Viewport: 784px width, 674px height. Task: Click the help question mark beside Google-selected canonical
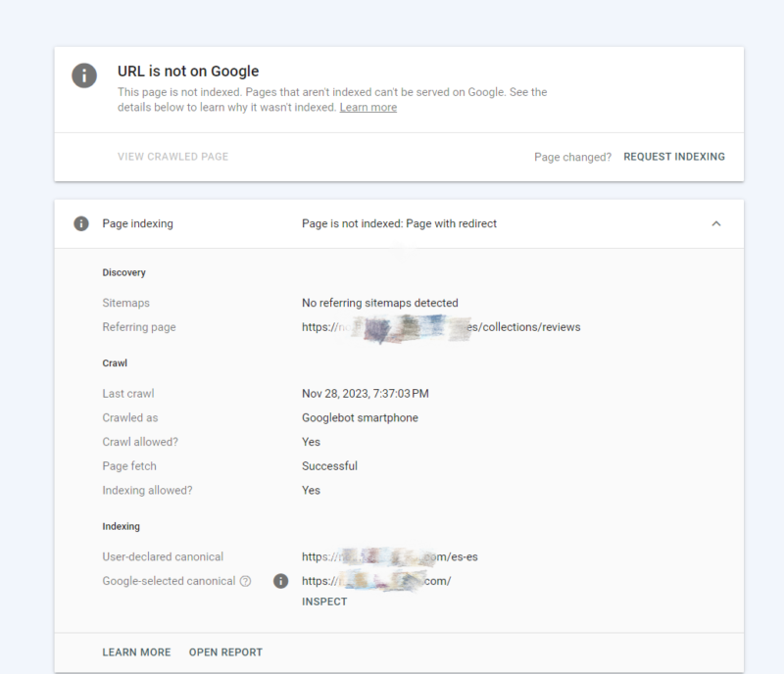coord(246,581)
